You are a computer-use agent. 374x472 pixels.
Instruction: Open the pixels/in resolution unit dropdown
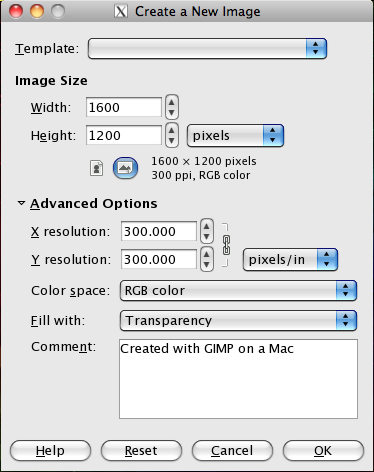click(x=290, y=259)
